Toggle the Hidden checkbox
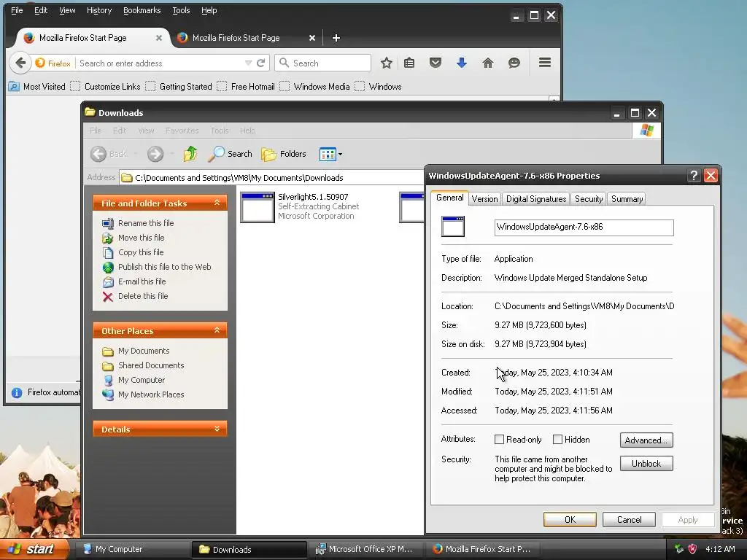This screenshot has width=747, height=560. pos(557,440)
